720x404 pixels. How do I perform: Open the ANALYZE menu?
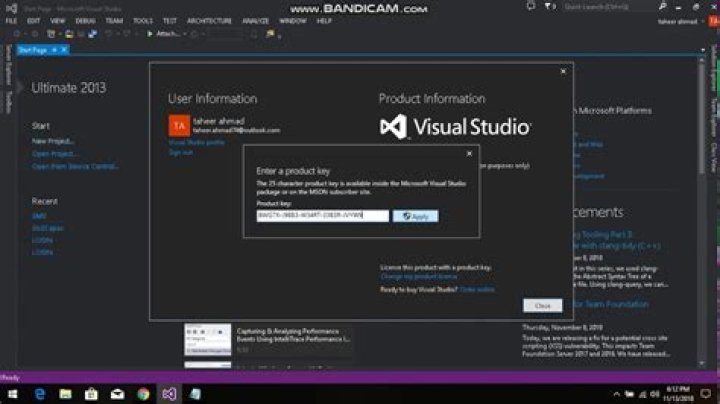click(x=256, y=21)
